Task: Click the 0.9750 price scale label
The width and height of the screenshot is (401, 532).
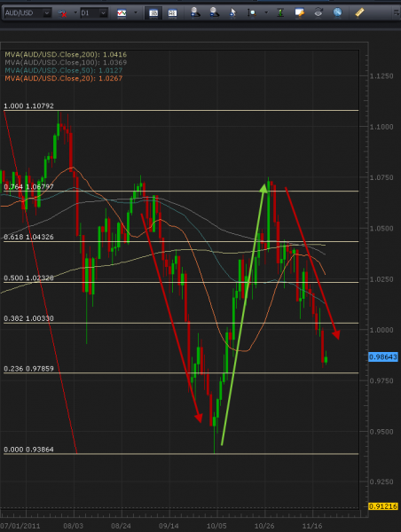Action: click(381, 380)
